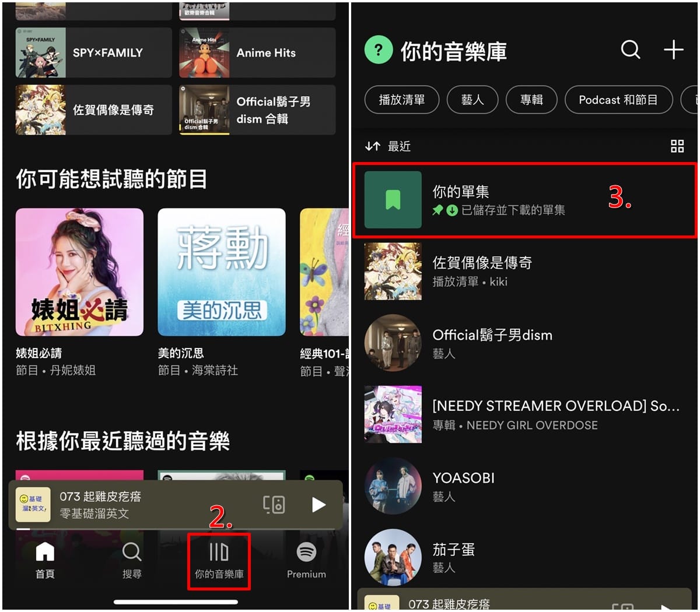Image resolution: width=700 pixels, height=612 pixels.
Task: Open 佐賀偶像是傳奇 playlist in library list
Action: [524, 272]
